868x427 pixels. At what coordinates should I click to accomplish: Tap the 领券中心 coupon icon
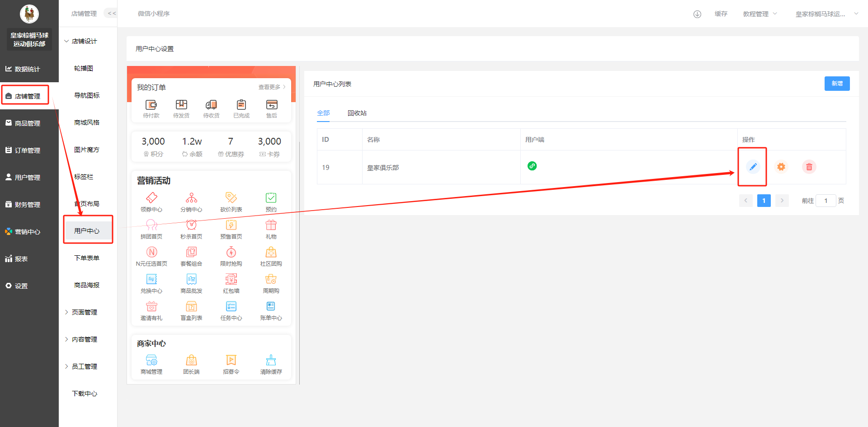pos(151,198)
